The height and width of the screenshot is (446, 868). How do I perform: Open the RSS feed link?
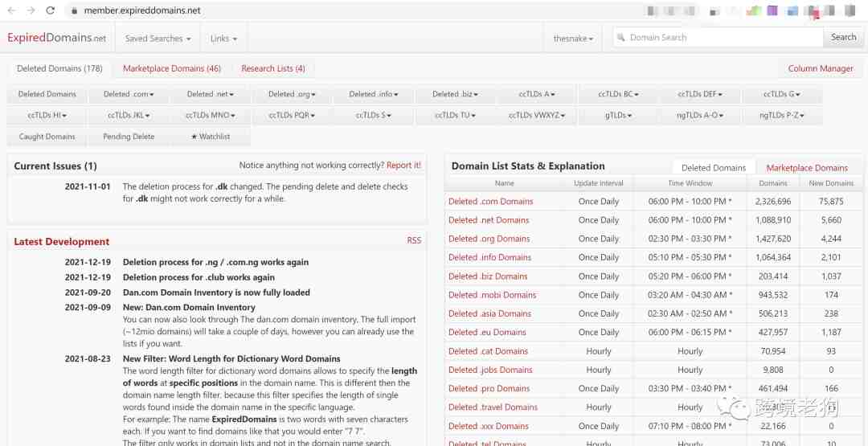tap(414, 240)
